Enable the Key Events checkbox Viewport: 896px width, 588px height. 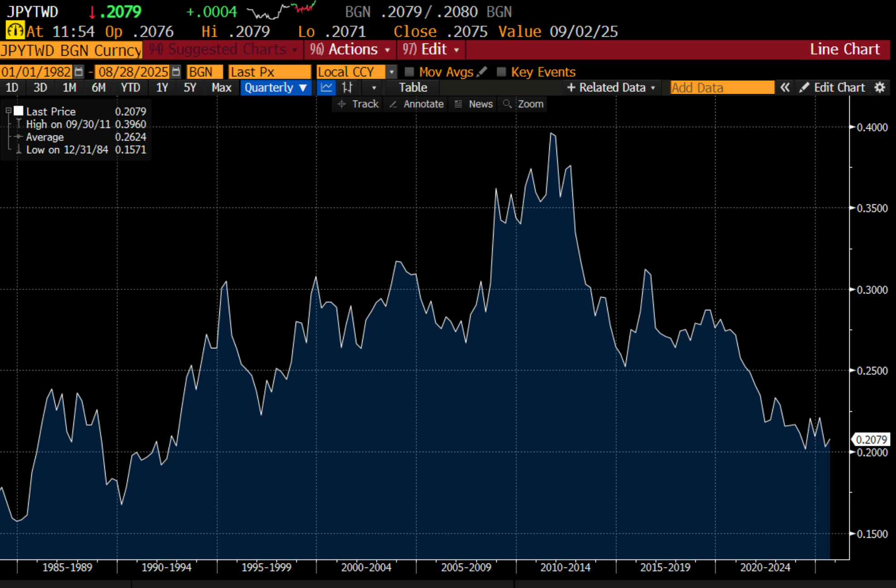pos(501,72)
